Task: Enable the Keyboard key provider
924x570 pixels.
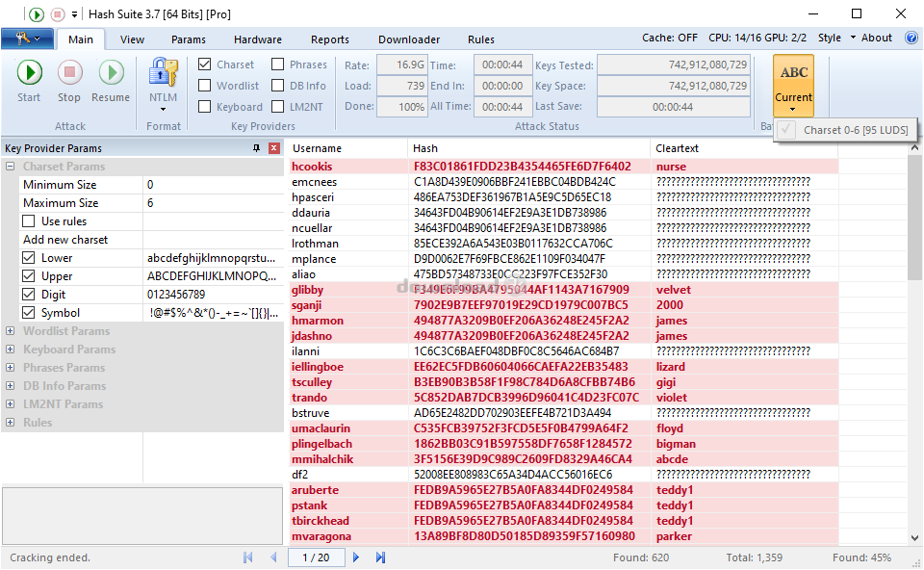Action: tap(204, 107)
